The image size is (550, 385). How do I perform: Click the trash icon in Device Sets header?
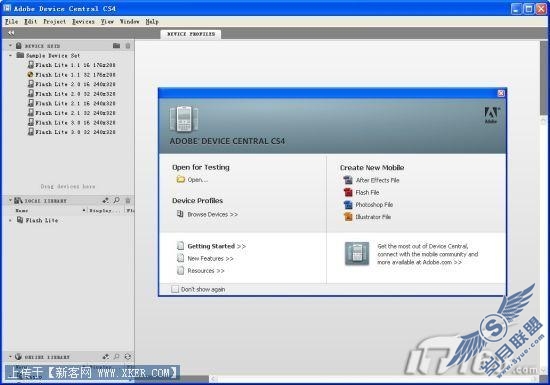click(128, 46)
